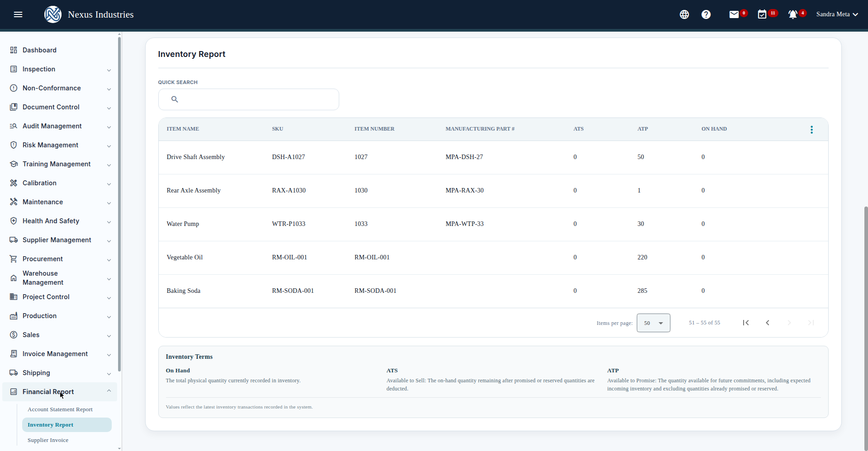Open the help question mark icon
The image size is (868, 451).
[706, 14]
